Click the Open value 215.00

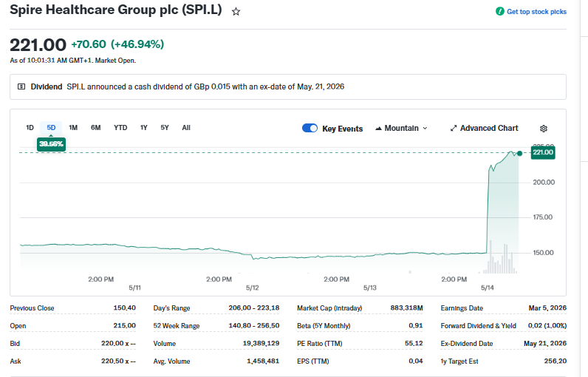[x=125, y=325]
